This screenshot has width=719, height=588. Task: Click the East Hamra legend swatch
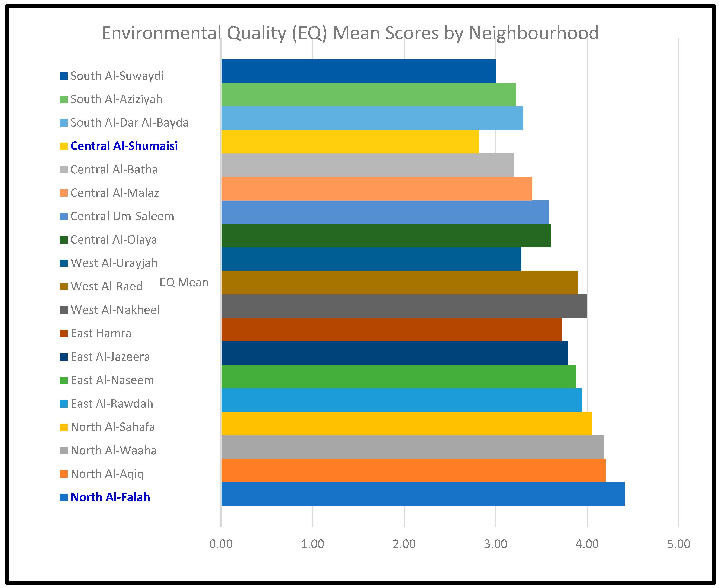64,334
